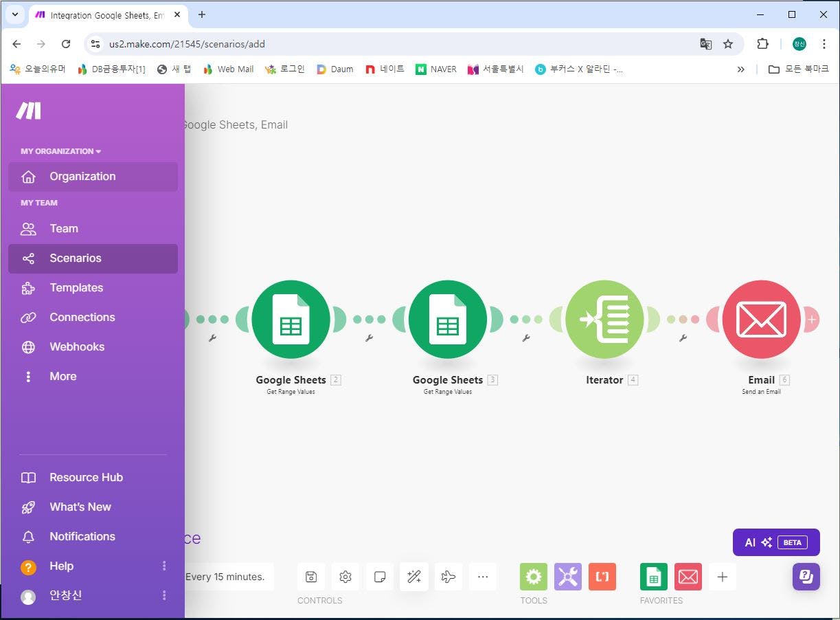Open more controls ellipsis menu
This screenshot has height=620, width=840.
tap(483, 577)
